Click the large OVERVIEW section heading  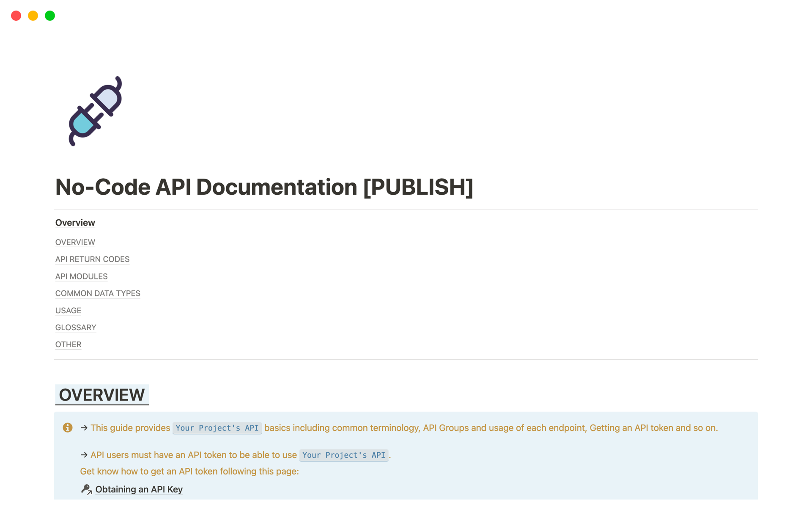point(101,395)
